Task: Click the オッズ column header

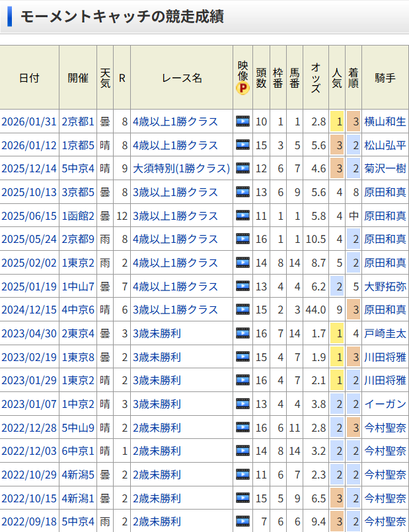Action: (316, 78)
